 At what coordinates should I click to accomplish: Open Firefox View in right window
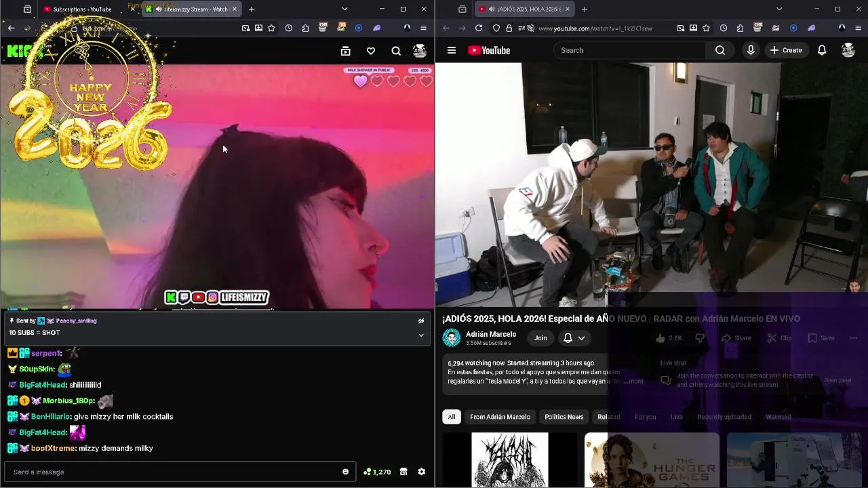pyautogui.click(x=462, y=9)
